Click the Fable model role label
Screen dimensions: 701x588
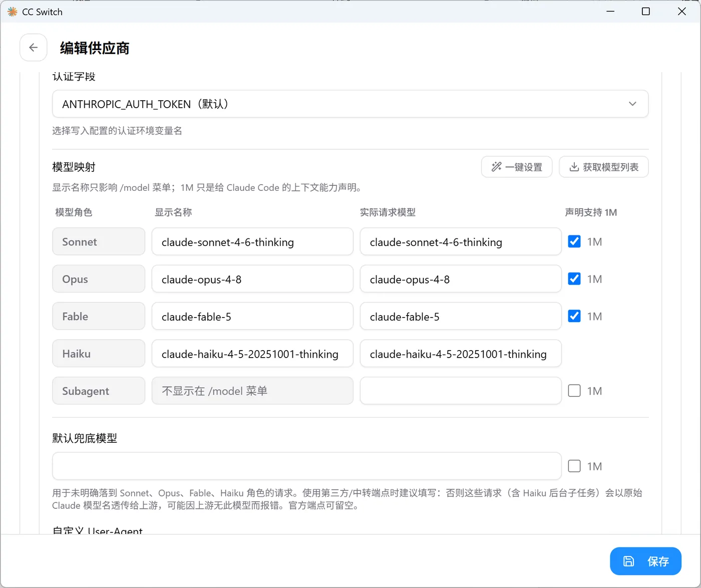(x=99, y=317)
